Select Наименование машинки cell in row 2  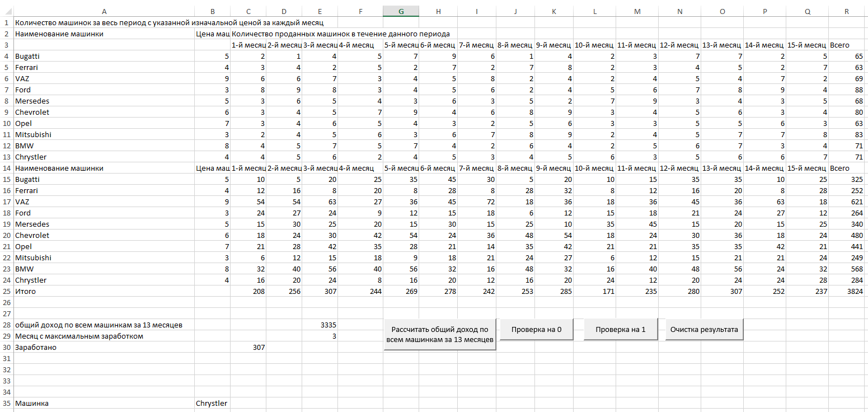pyautogui.click(x=104, y=34)
